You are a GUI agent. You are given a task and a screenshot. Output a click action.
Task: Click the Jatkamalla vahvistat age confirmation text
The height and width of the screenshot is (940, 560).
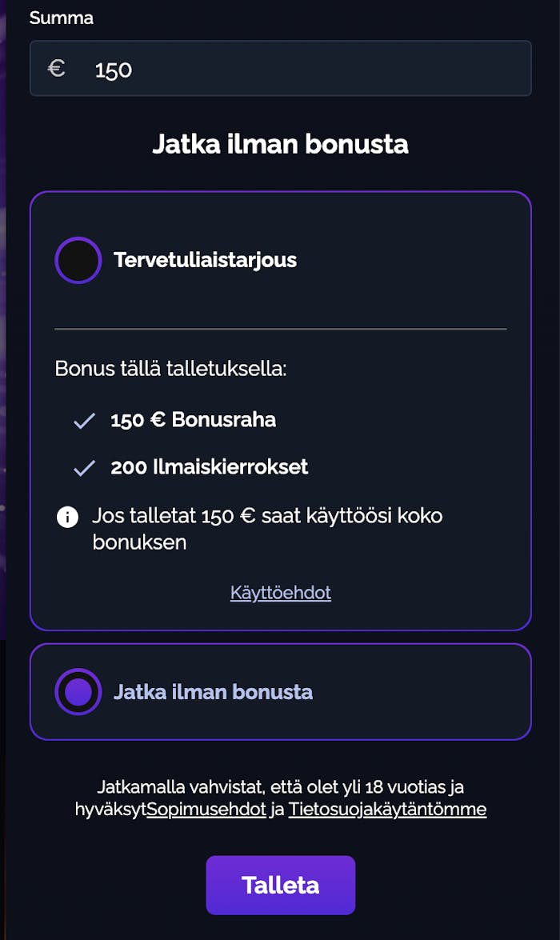[280, 787]
